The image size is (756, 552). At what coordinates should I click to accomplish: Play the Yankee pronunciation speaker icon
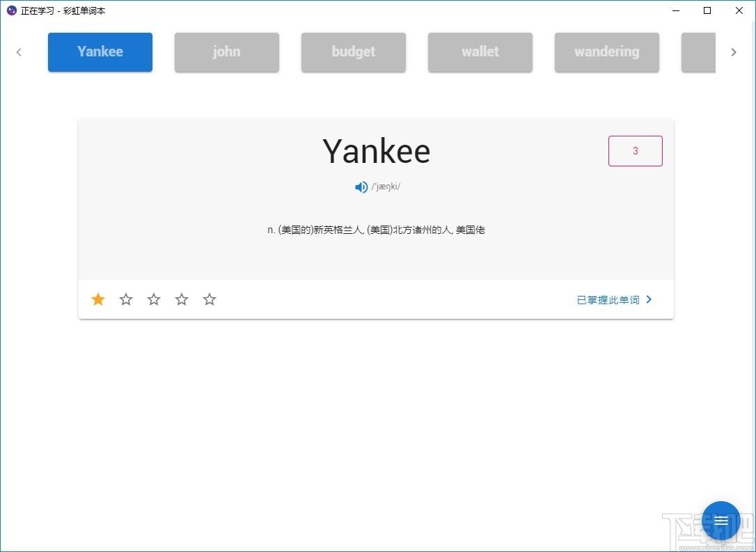(x=361, y=187)
